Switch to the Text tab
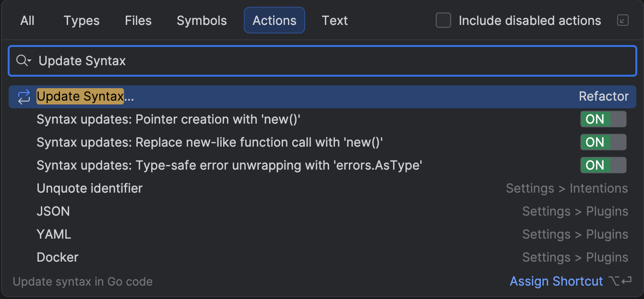 click(x=334, y=21)
